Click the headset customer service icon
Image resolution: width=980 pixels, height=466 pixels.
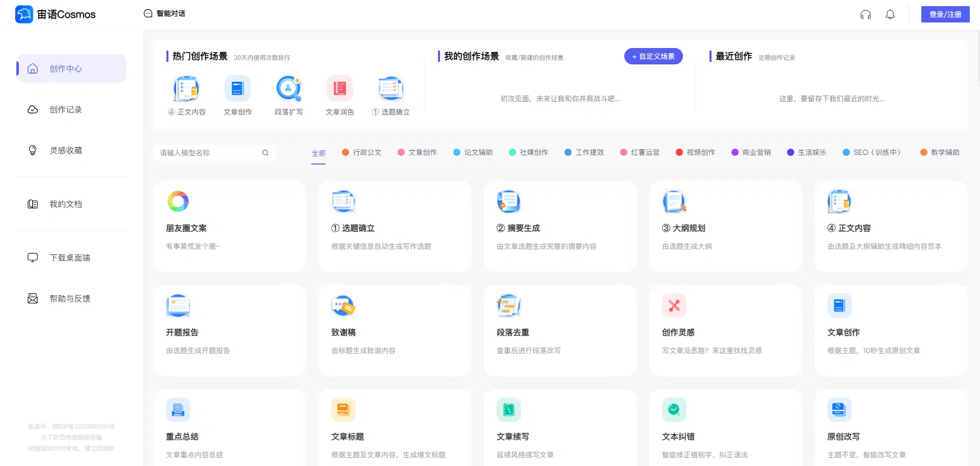point(865,15)
